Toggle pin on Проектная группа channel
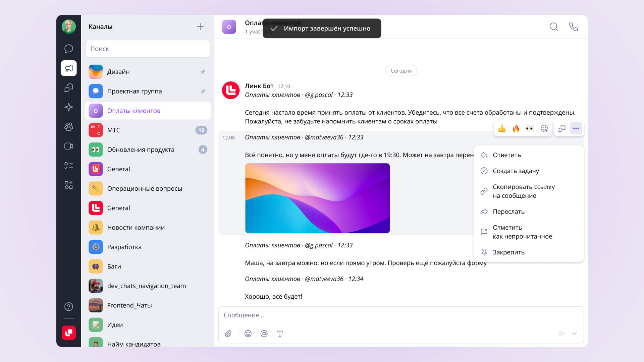This screenshot has width=644, height=362. pyautogui.click(x=203, y=91)
